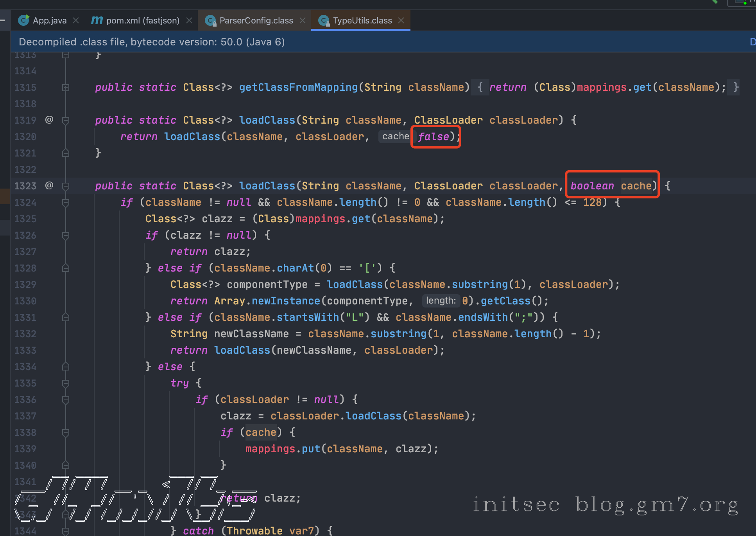Close the App.java tab
This screenshot has height=536, width=756.
76,20
